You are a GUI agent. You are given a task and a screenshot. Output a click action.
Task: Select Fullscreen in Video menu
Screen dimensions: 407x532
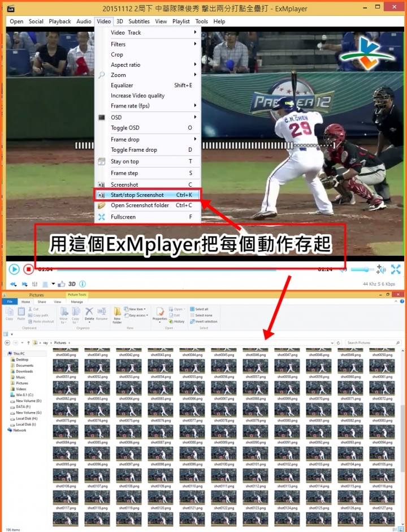(x=148, y=217)
